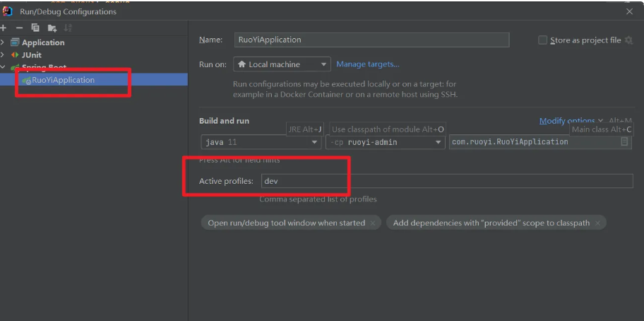Screen dimensions: 644x321
Task: Copy the selected configuration
Action: point(35,28)
